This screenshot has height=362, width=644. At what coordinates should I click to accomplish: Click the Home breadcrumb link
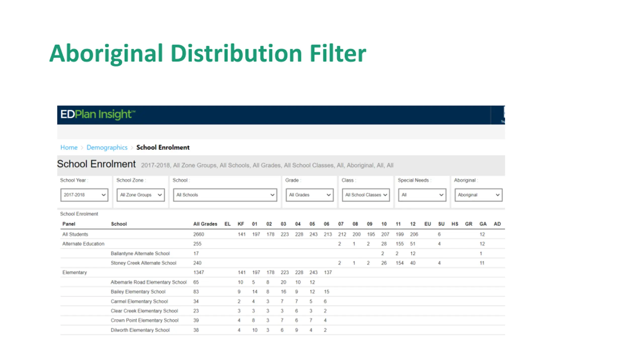coord(69,147)
